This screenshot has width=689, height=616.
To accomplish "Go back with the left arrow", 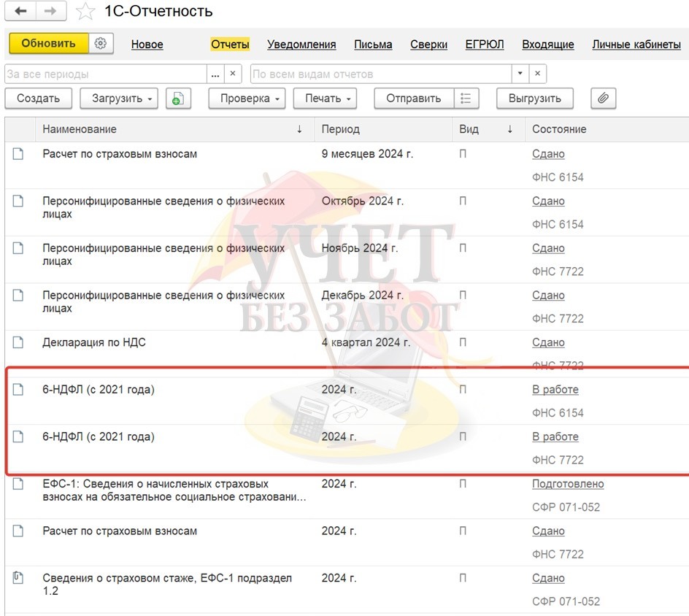I will [x=20, y=11].
